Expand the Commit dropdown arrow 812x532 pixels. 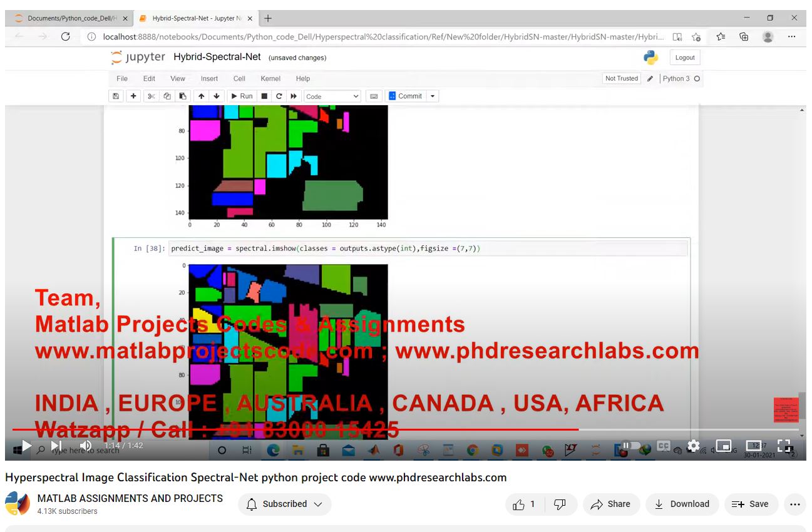[433, 96]
